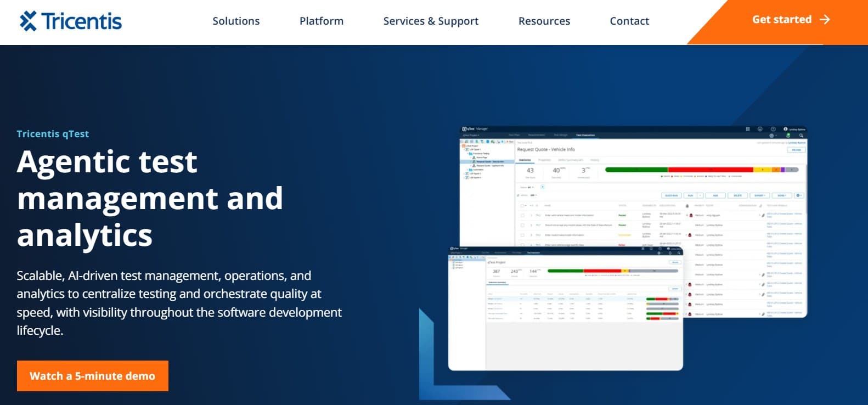Open the smaller qTest Project screenshot
Viewport: 868px width, 405px height.
(566, 308)
